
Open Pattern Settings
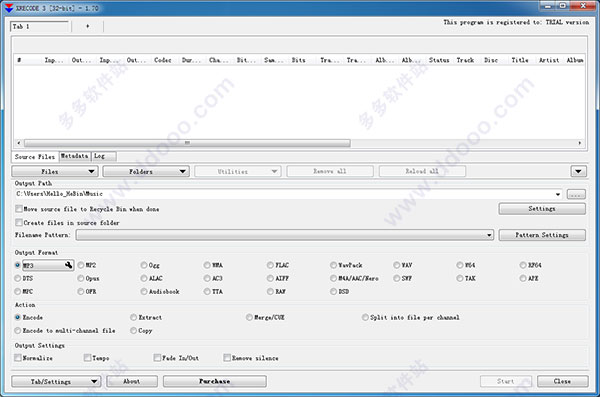click(x=542, y=235)
